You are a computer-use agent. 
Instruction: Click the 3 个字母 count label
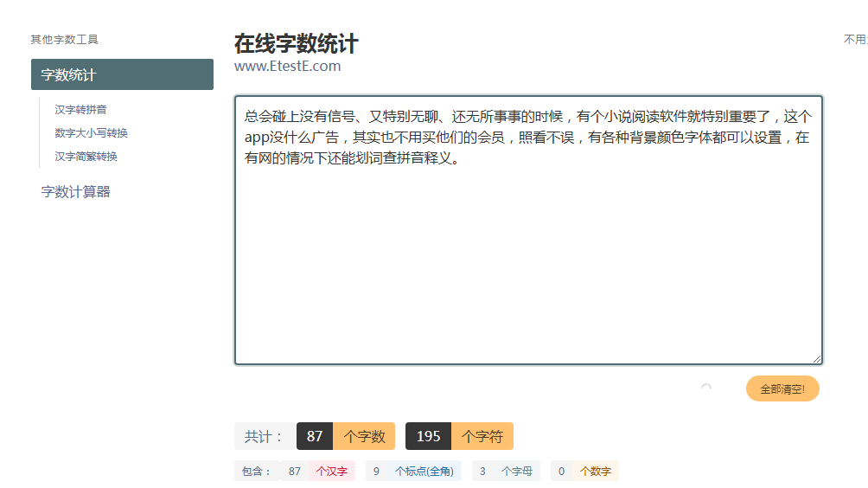[x=506, y=471]
